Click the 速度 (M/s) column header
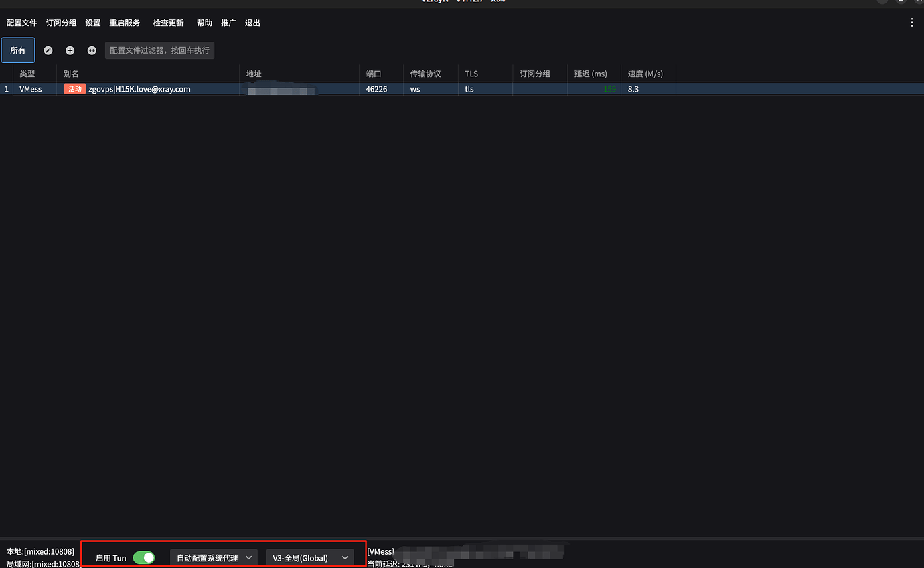 (647, 74)
